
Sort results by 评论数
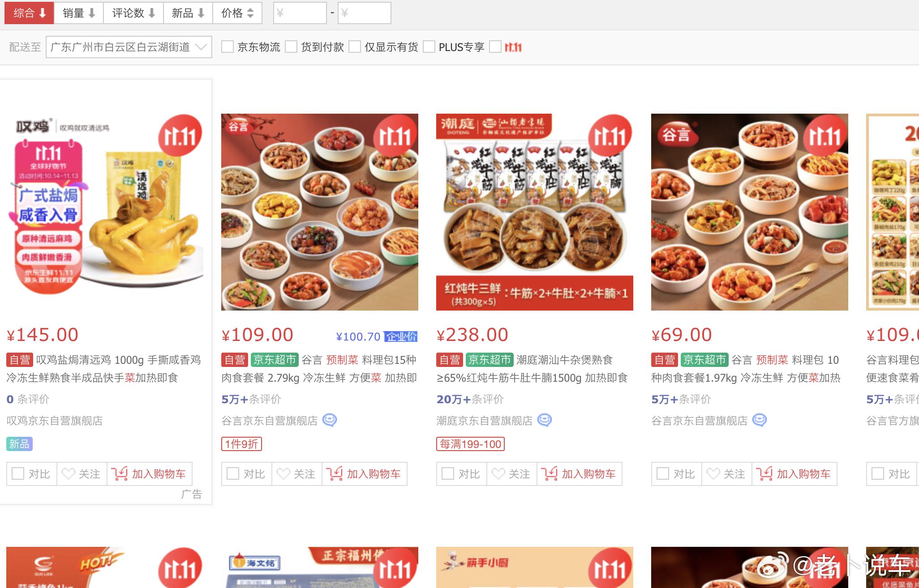pyautogui.click(x=133, y=13)
